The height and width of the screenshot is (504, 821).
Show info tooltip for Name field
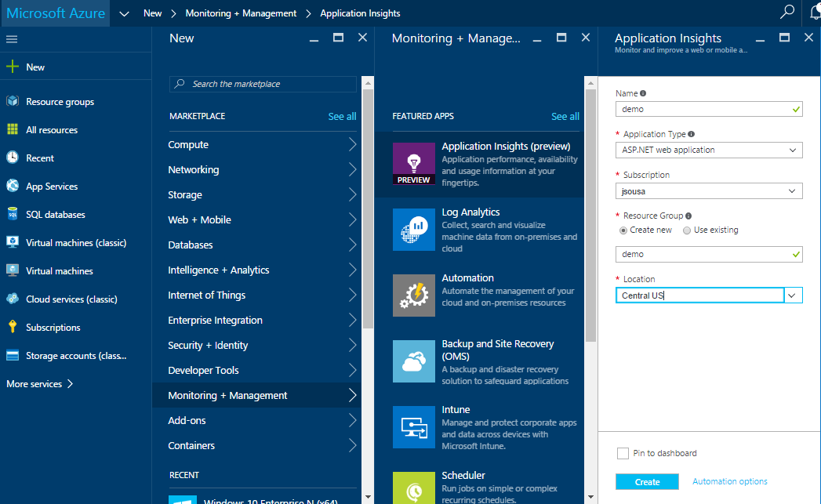click(x=643, y=93)
